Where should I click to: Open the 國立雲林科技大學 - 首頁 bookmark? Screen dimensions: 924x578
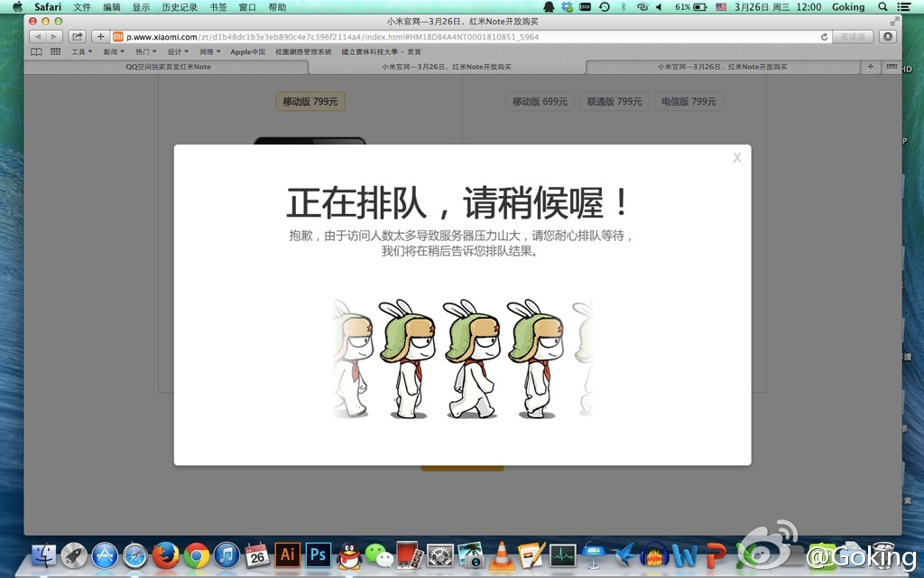click(x=382, y=51)
